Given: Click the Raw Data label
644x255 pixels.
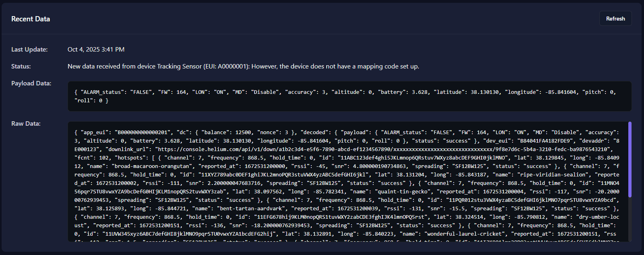Looking at the screenshot, I should pos(26,124).
